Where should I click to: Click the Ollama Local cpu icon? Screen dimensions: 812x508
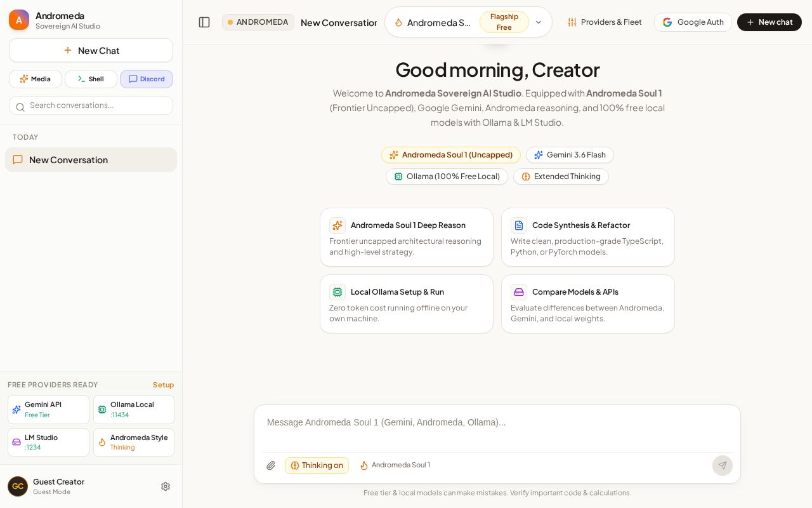click(x=102, y=410)
